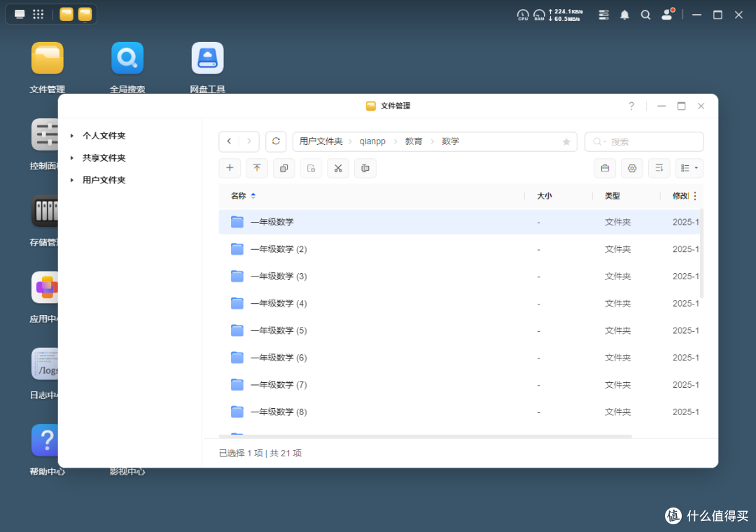Go forward with the right arrow button
The height and width of the screenshot is (532, 756).
248,141
